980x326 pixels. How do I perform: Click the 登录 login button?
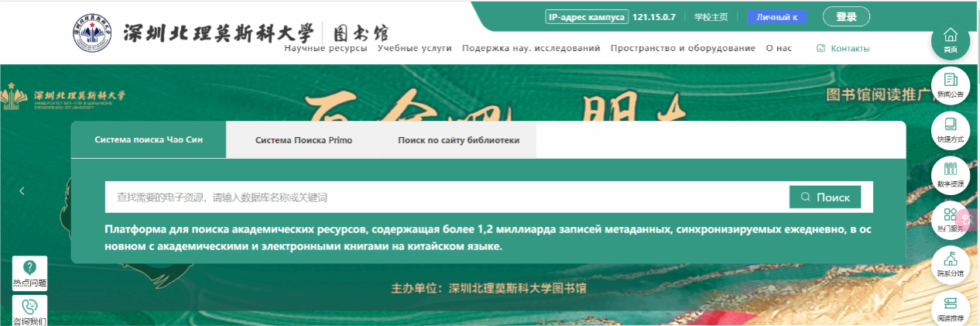tap(847, 16)
